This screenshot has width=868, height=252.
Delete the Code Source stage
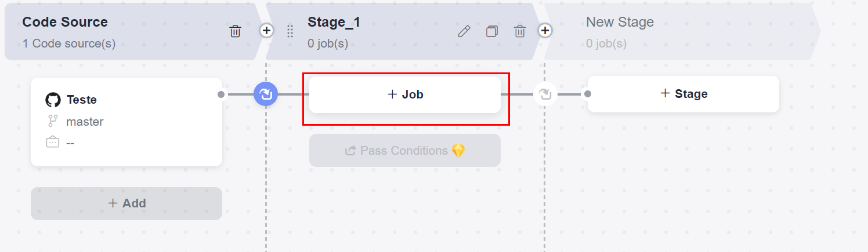[235, 31]
